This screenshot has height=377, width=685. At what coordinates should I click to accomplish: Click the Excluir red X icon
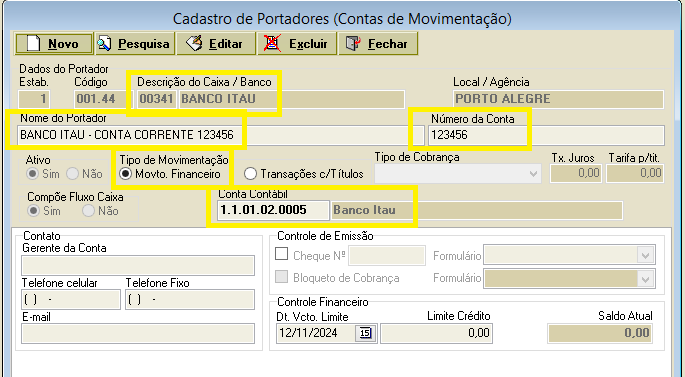273,43
